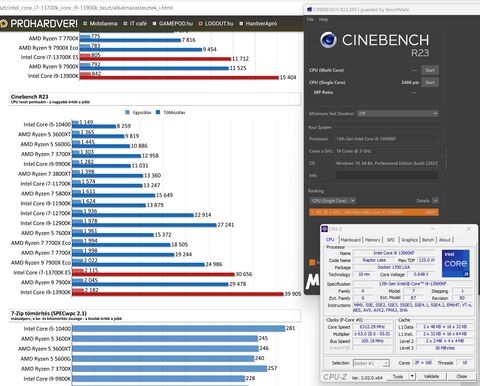Click the Cinebench title bar app icon
Image resolution: width=480 pixels, height=386 pixels.
pos(309,10)
